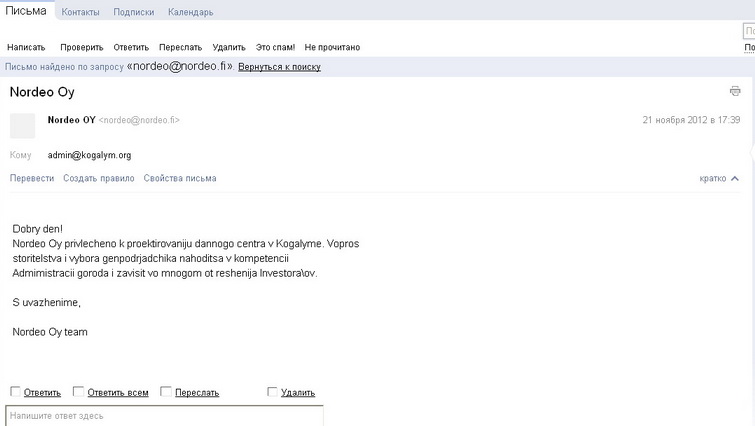This screenshot has height=426, width=755.
Task: Tick the Ответить всем checkbox
Action: [78, 392]
